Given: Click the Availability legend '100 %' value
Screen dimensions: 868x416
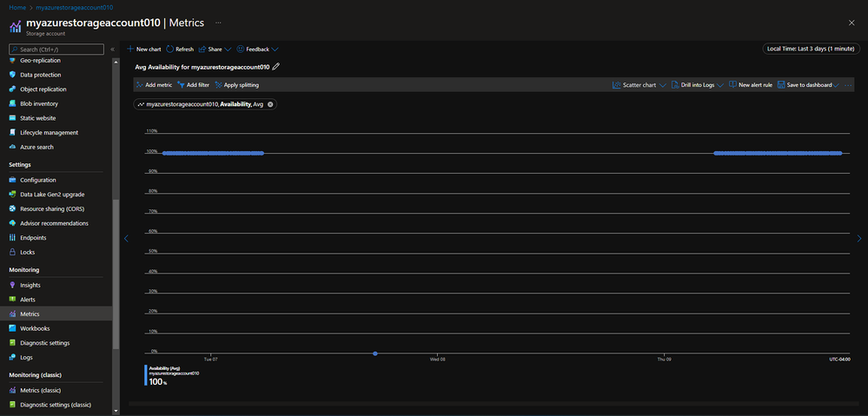Looking at the screenshot, I should pyautogui.click(x=158, y=382).
